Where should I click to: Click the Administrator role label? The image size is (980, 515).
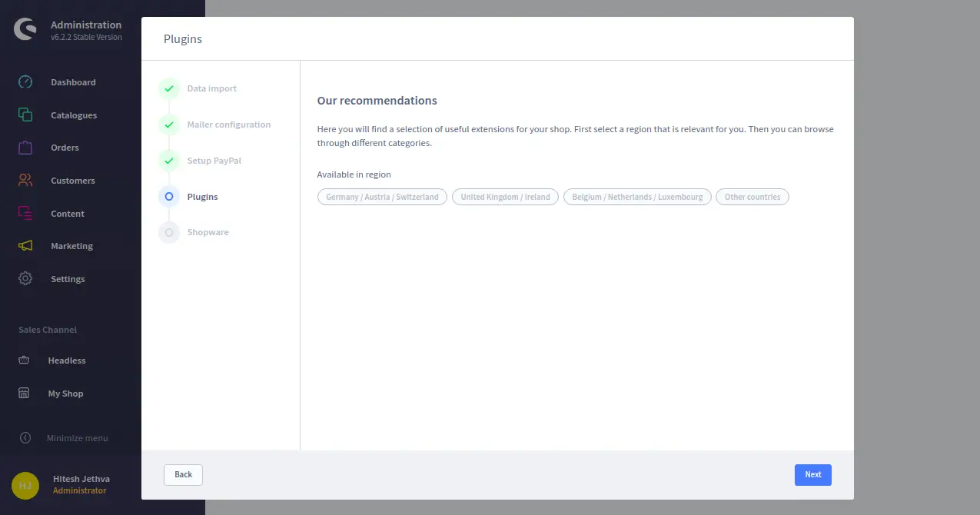point(80,490)
